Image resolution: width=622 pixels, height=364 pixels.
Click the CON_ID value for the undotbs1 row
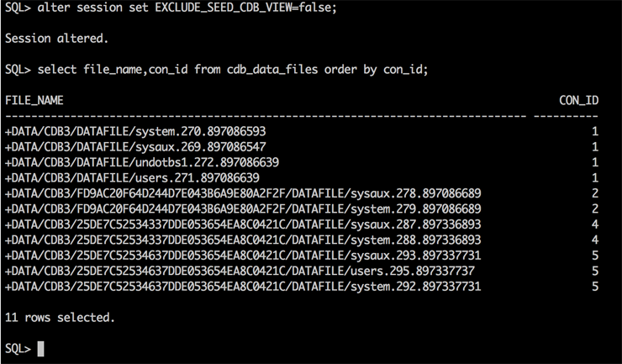[x=594, y=162]
